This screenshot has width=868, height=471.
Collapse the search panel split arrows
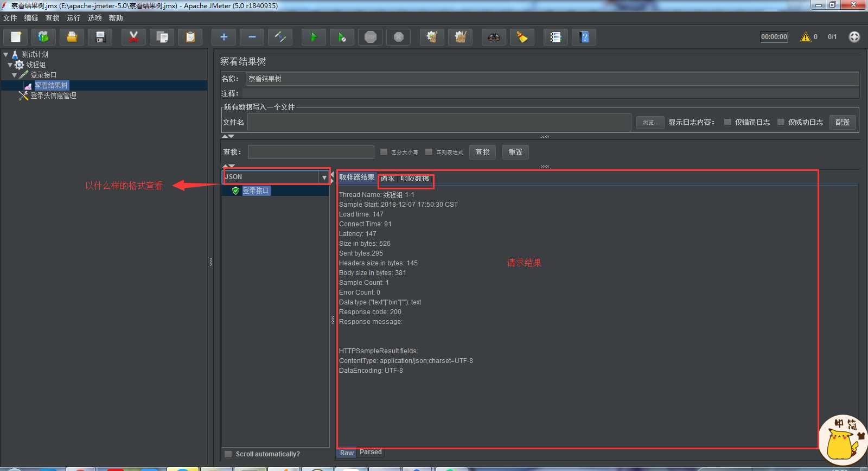pos(228,166)
